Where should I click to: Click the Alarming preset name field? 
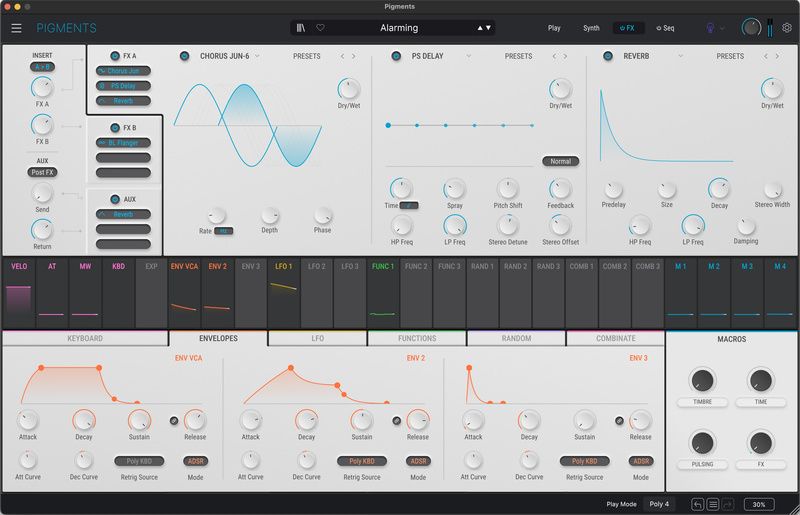(399, 28)
